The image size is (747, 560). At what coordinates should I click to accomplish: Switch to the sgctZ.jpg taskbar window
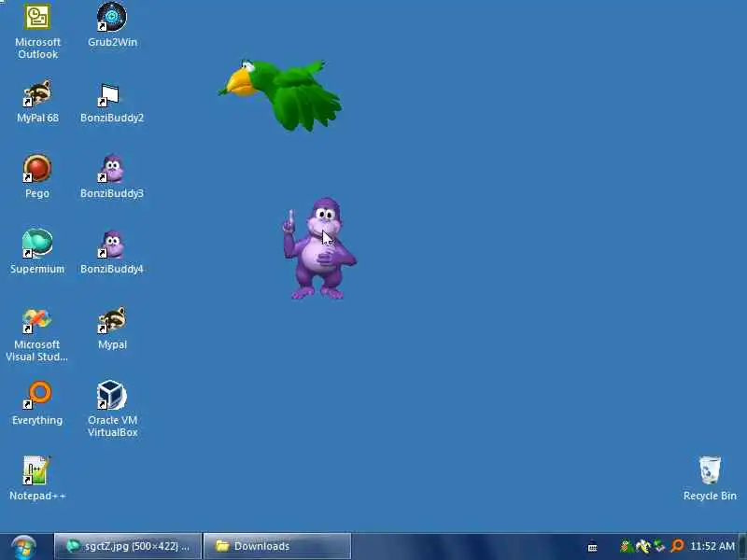(128, 546)
